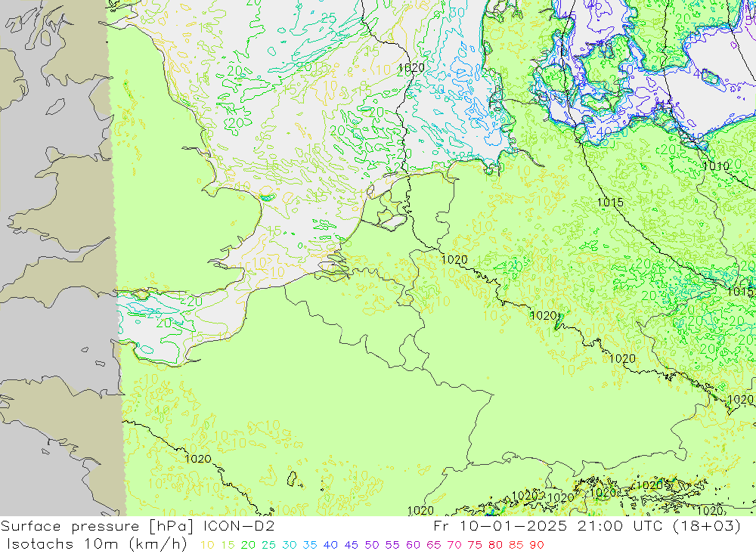Click the '1010' isobar label on the map

(716, 166)
